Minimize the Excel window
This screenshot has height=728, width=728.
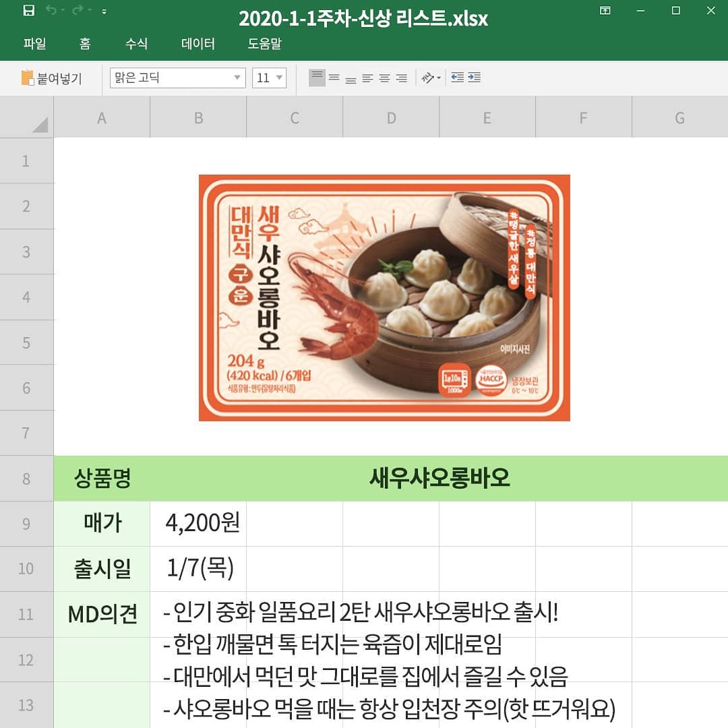coord(640,10)
